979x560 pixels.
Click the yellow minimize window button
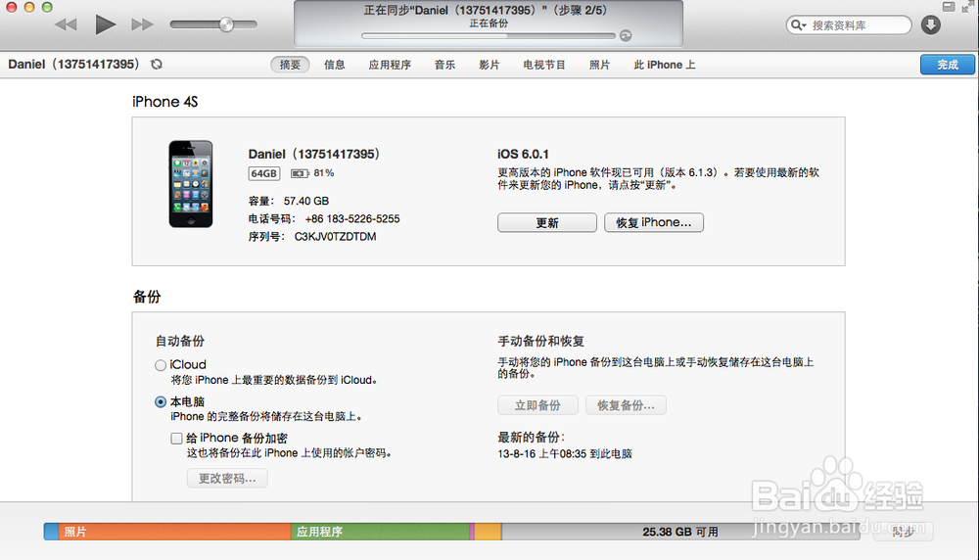(x=28, y=7)
